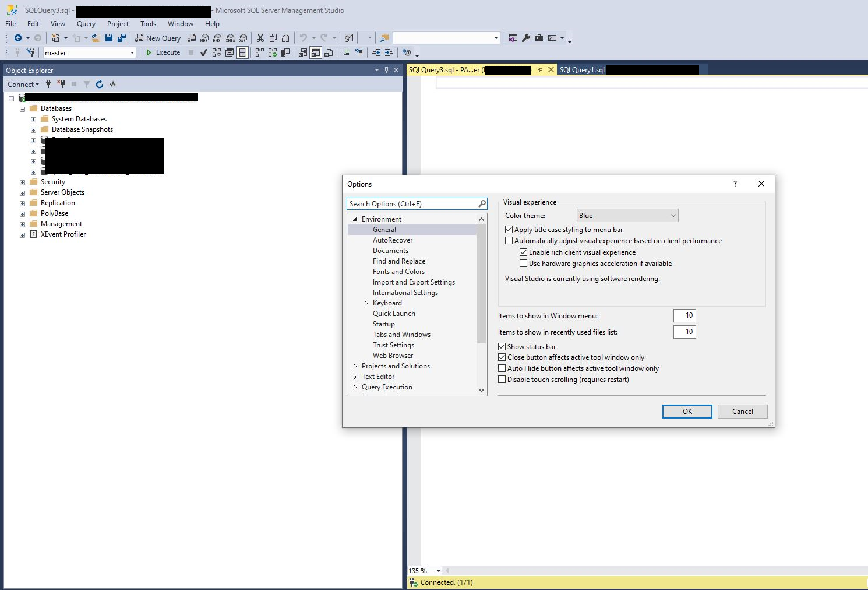
Task: Toggle Close button affects active tool window only
Action: click(502, 357)
